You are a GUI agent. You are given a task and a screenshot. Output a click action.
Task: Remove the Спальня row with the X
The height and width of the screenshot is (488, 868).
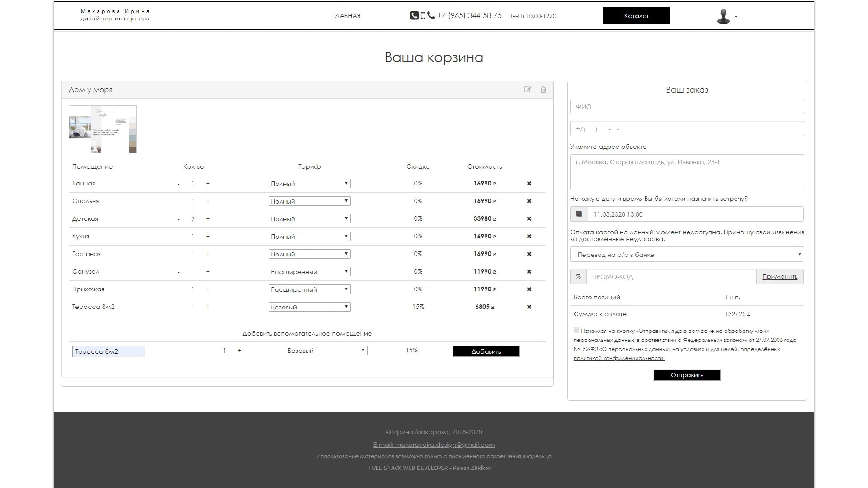(529, 201)
